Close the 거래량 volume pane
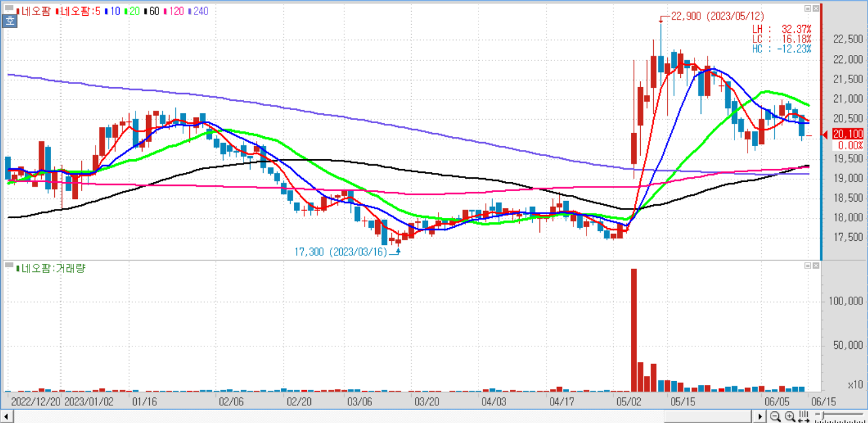The image size is (868, 423). coord(816,265)
